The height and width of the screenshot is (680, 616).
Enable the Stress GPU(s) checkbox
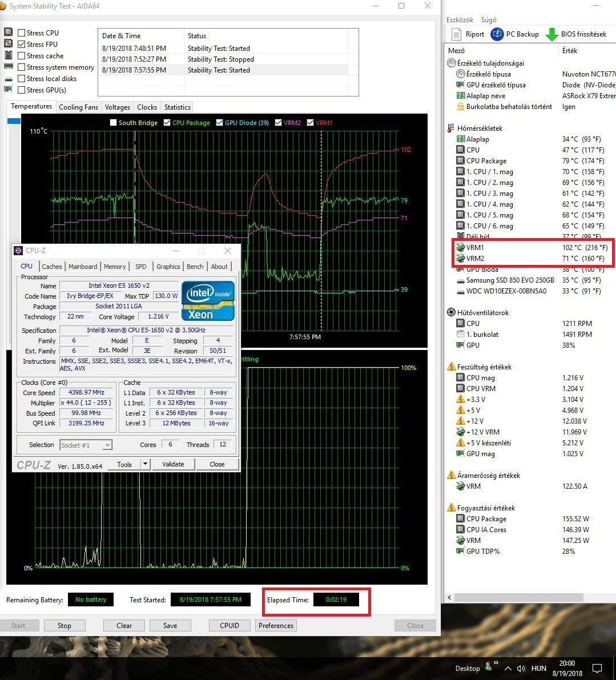click(x=21, y=90)
